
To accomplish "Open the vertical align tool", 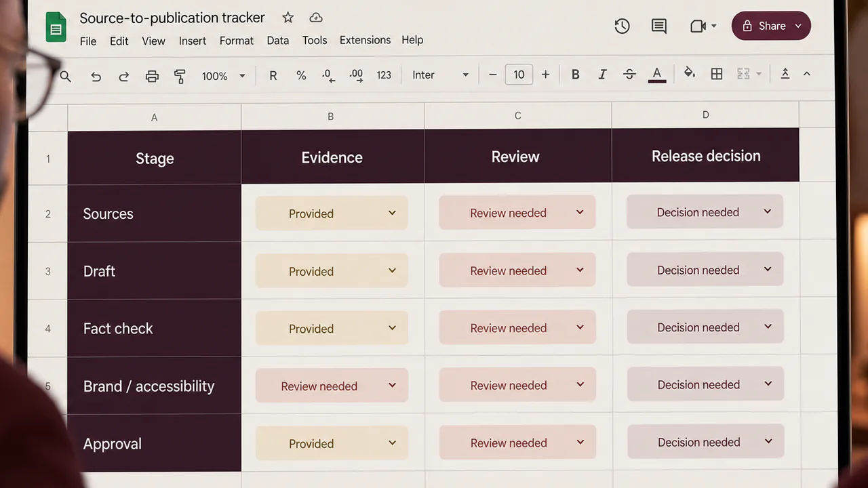I will pos(785,73).
